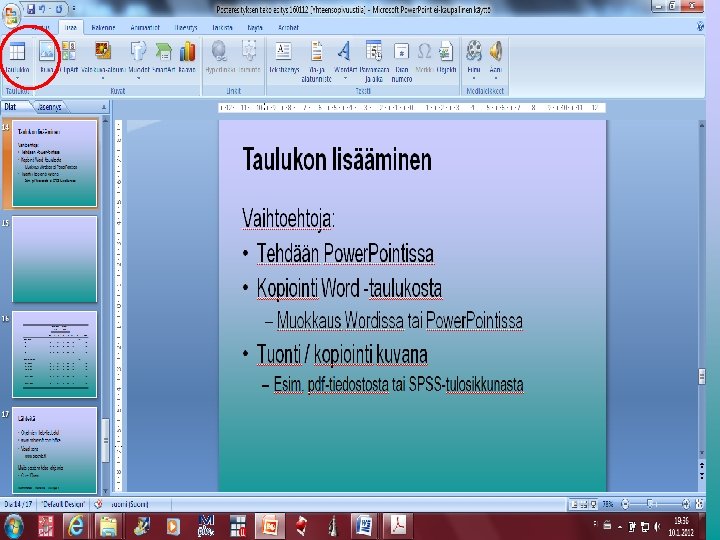
Task: Click the slide title 'Taulukon lisääminen'
Action: pyautogui.click(x=337, y=159)
